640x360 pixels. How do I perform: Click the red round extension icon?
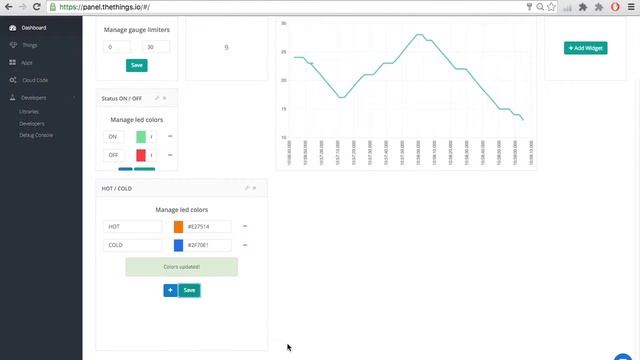pos(615,7)
